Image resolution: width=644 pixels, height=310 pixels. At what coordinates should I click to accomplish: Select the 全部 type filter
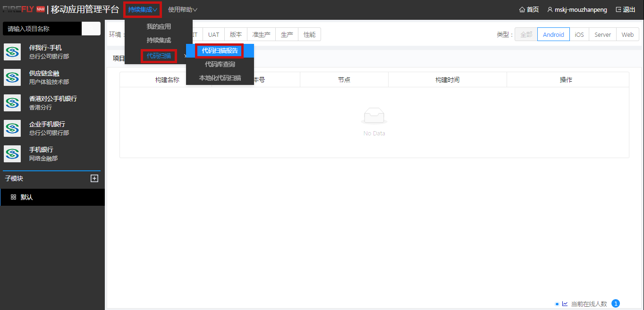click(x=526, y=34)
